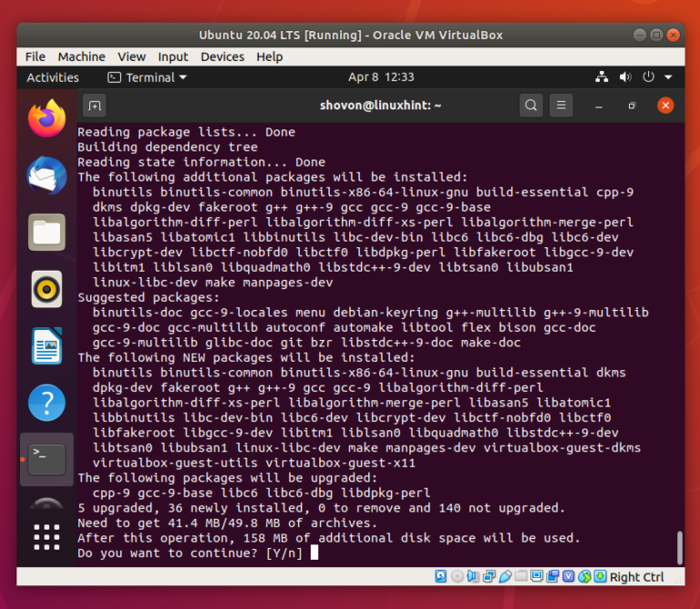Open the Terminal app menu dropdown

tap(148, 77)
